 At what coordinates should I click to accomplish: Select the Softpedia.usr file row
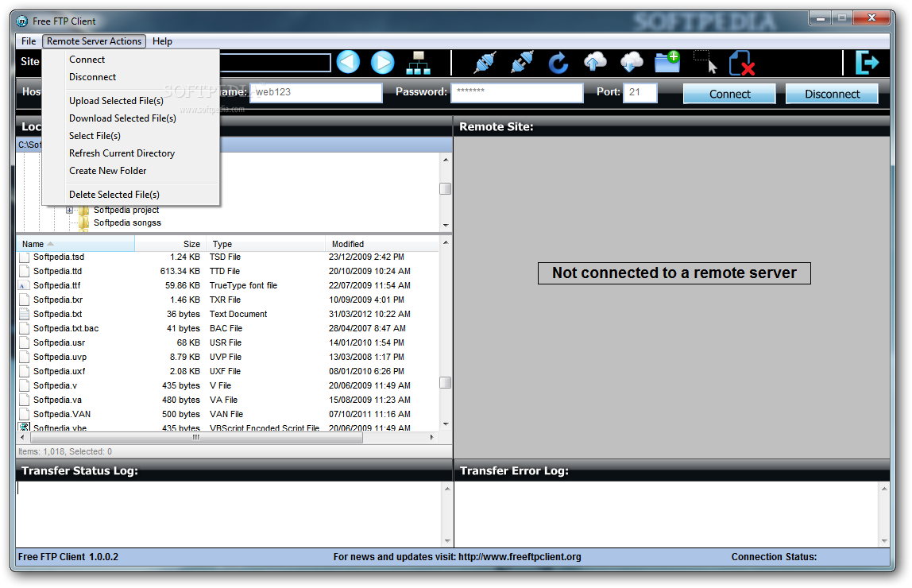[228, 342]
